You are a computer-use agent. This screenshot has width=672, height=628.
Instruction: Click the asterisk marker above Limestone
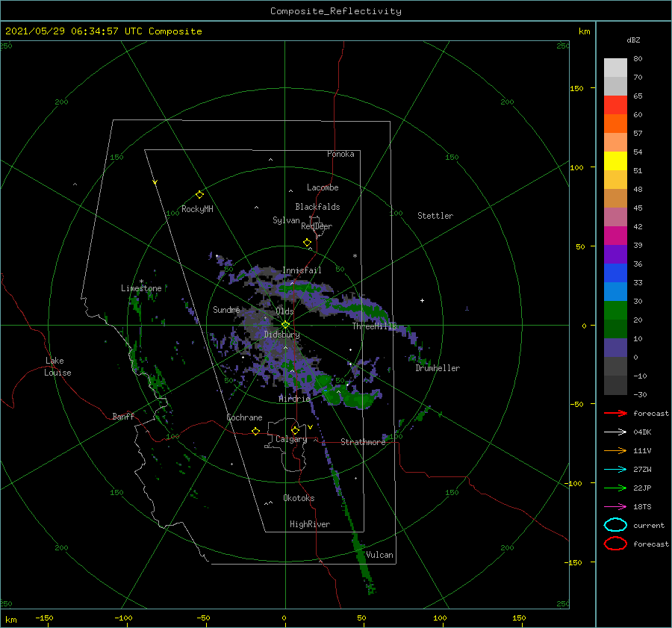tap(141, 282)
